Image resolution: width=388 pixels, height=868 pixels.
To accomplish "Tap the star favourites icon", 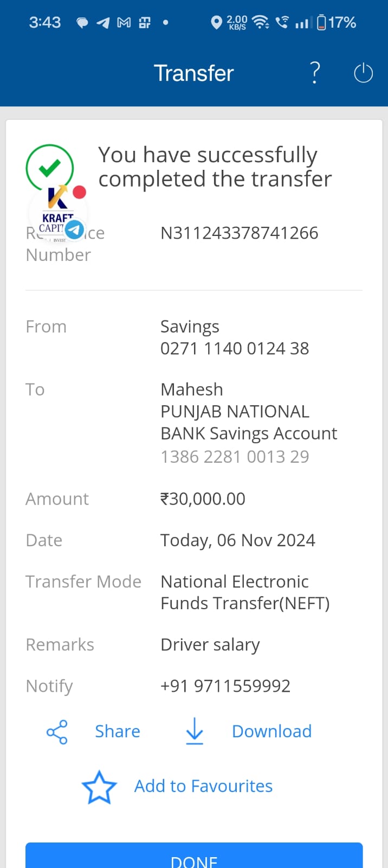I will tap(99, 787).
